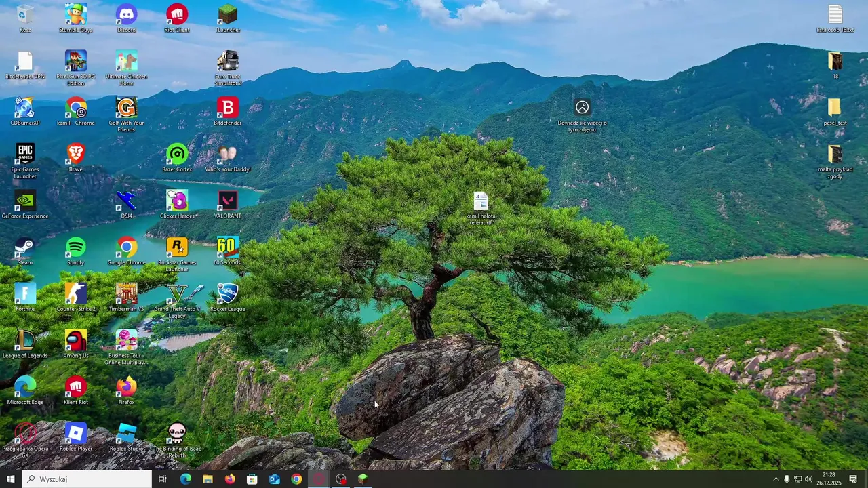Select the kamil - Chrome profile shortcut
The image size is (868, 488).
76,112
